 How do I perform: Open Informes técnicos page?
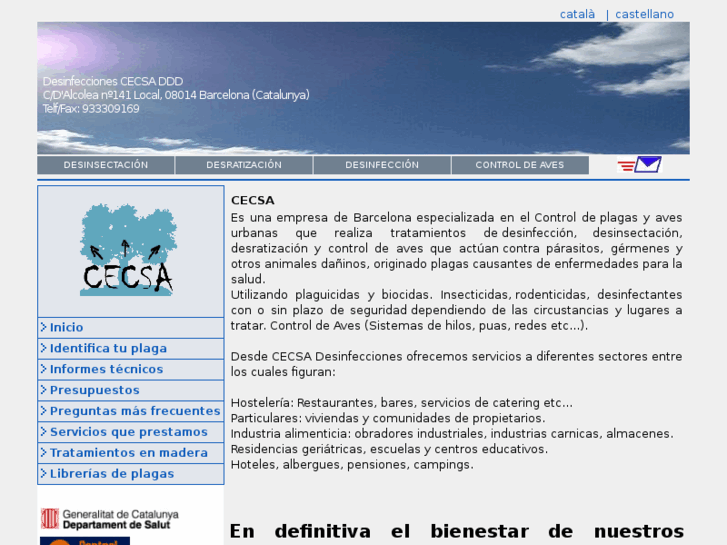pos(106,369)
